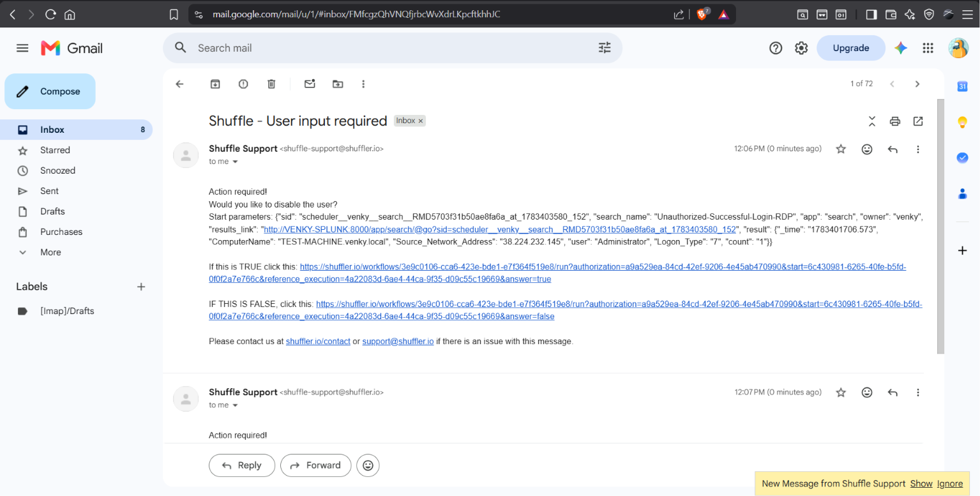This screenshot has height=496, width=980.
Task: Compose a new email
Action: 50,91
